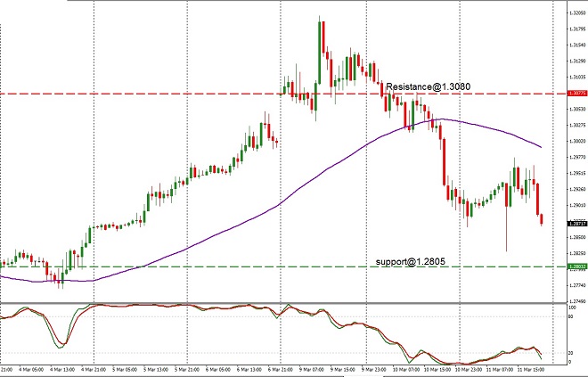Click the 1.28500 price axis label
The height and width of the screenshot is (377, 588).
tap(577, 237)
